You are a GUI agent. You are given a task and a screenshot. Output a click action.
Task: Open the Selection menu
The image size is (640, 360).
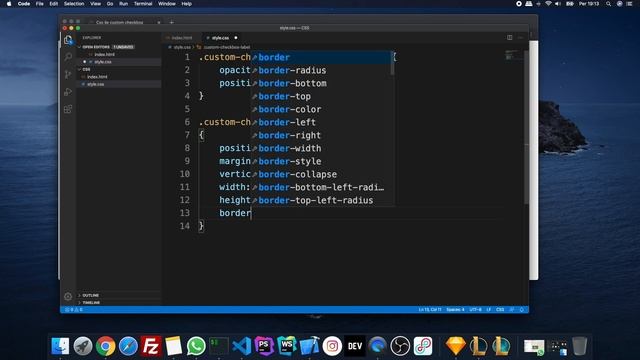click(x=74, y=4)
